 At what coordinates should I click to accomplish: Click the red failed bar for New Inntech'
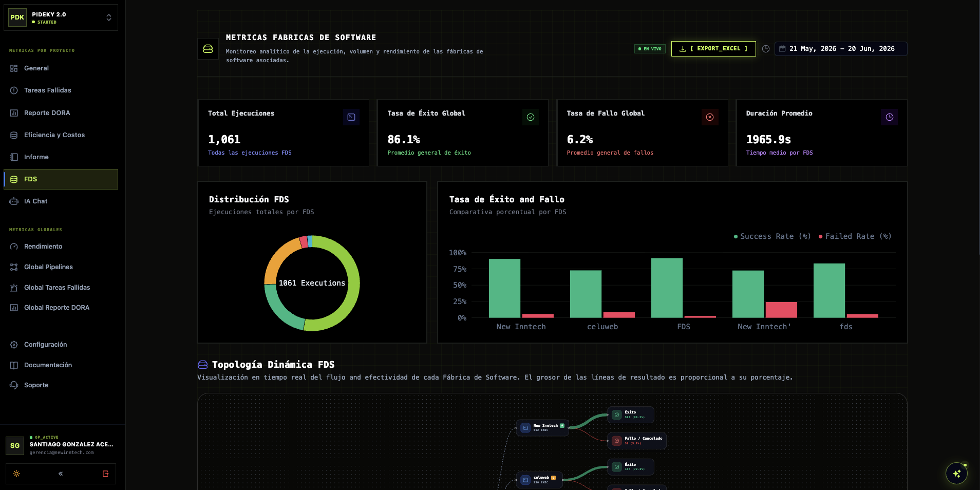pos(781,310)
